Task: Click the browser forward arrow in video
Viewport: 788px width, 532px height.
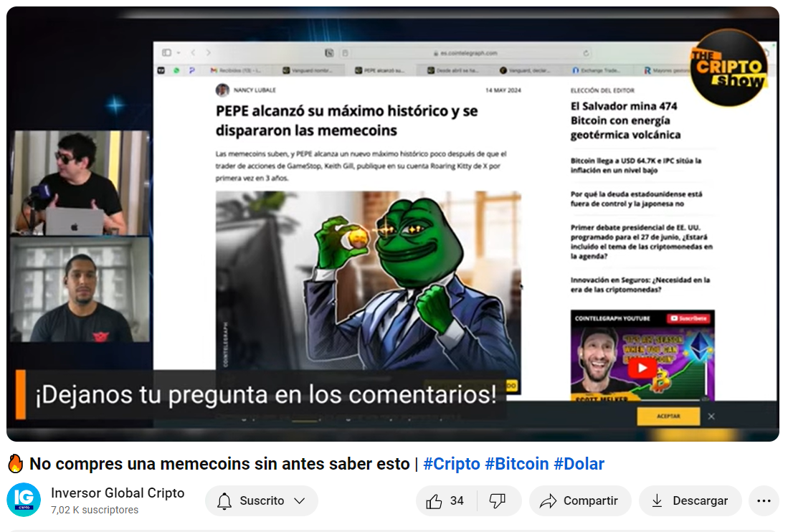Action: point(208,53)
